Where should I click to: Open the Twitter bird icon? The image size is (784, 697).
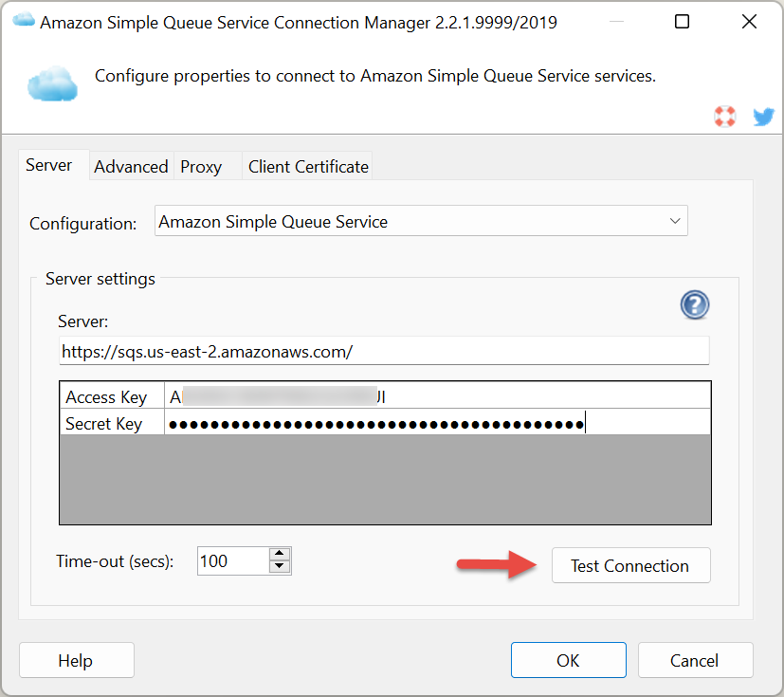pyautogui.click(x=763, y=117)
